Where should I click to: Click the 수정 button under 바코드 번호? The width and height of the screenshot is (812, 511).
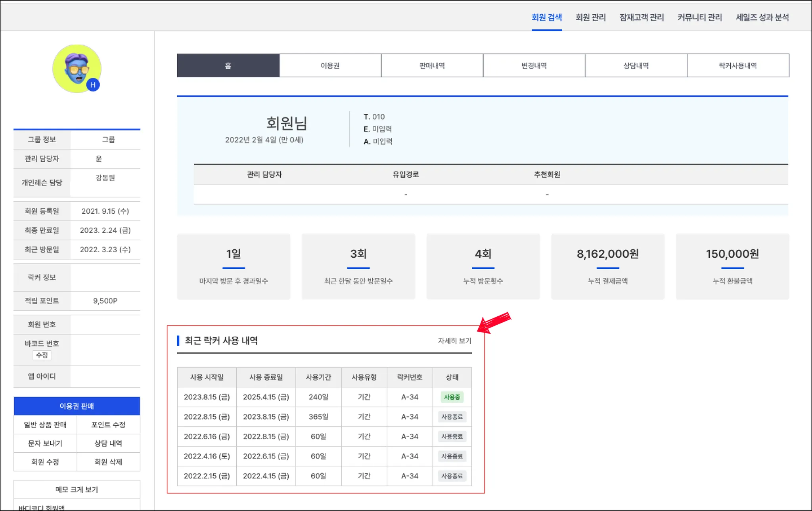pos(42,355)
